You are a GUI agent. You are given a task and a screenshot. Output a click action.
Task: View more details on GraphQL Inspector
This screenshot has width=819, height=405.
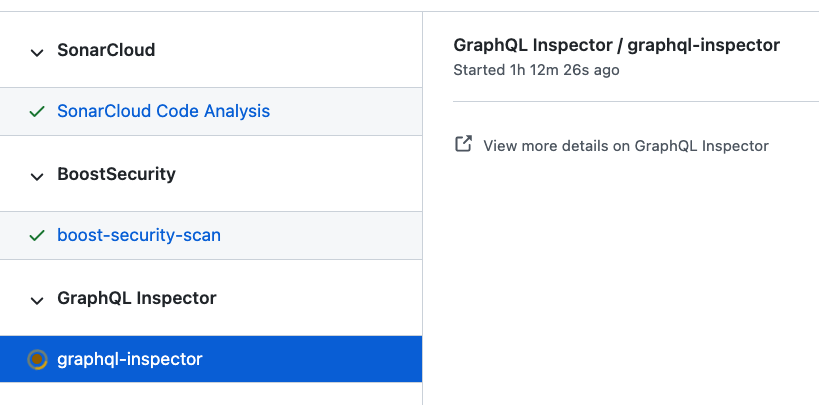(625, 146)
